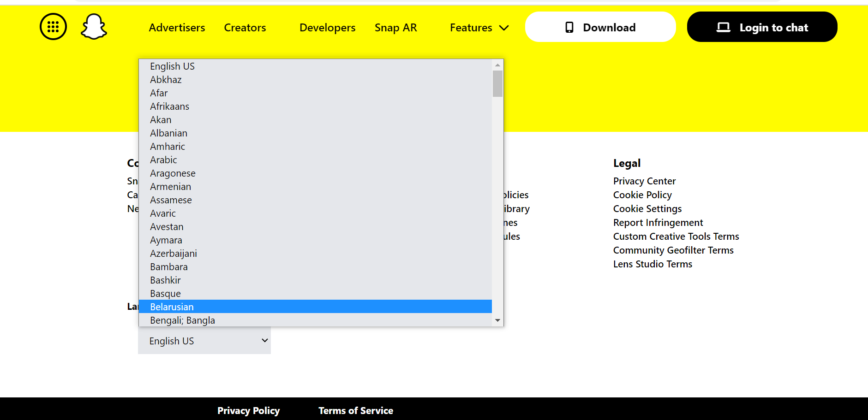
Task: Click the language list scrollbar thumb
Action: click(x=497, y=83)
